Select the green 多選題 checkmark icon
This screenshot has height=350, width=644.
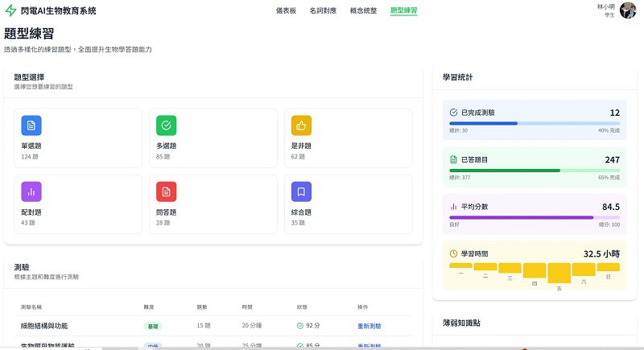click(166, 126)
